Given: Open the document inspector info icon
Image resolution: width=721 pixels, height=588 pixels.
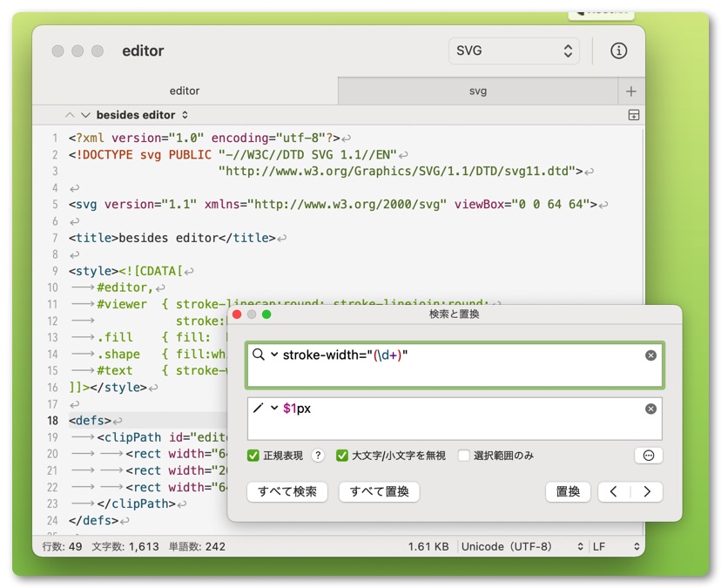Looking at the screenshot, I should 618,51.
